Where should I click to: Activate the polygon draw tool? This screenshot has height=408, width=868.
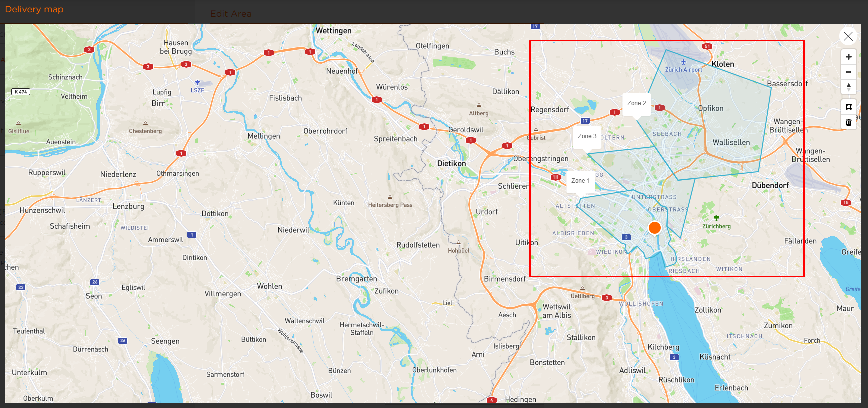point(848,107)
